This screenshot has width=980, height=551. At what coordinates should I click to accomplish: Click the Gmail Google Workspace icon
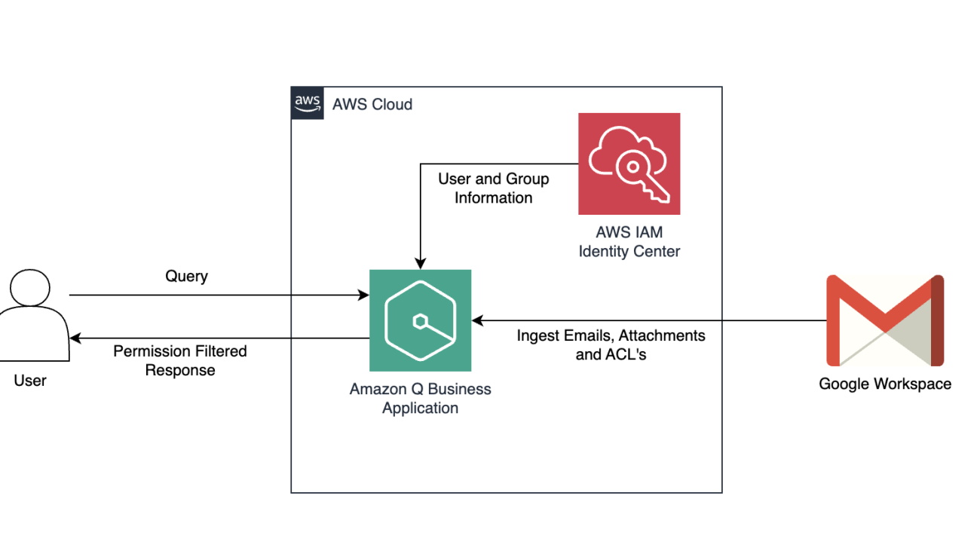click(885, 320)
